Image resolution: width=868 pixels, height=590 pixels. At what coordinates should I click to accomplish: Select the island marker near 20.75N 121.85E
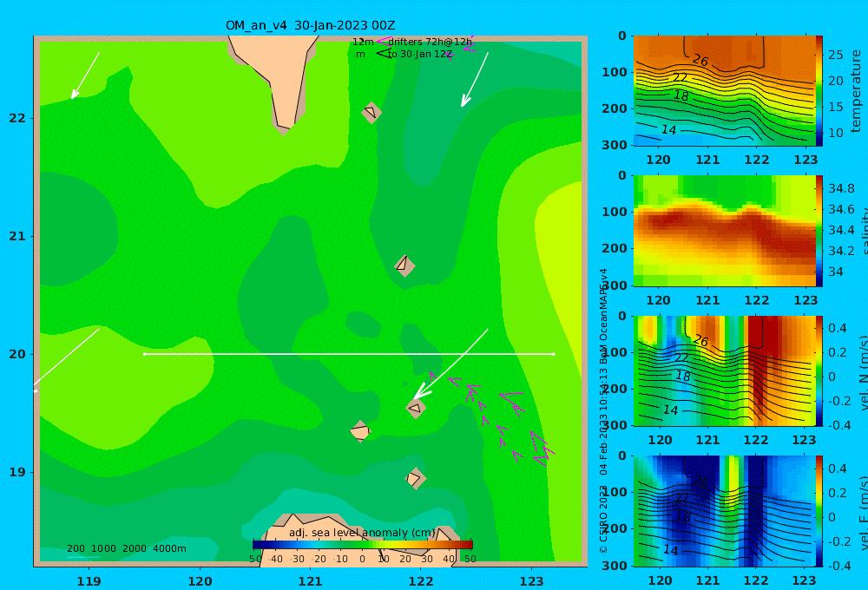pos(404,265)
